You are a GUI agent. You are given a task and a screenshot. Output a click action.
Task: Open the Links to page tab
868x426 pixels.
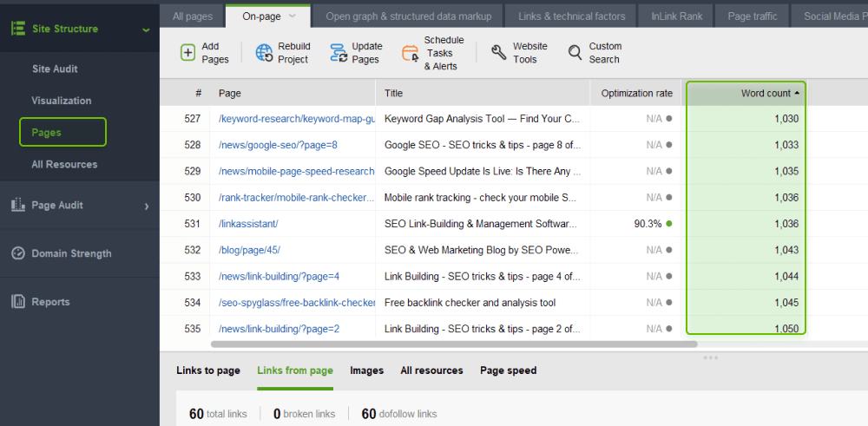tap(208, 370)
